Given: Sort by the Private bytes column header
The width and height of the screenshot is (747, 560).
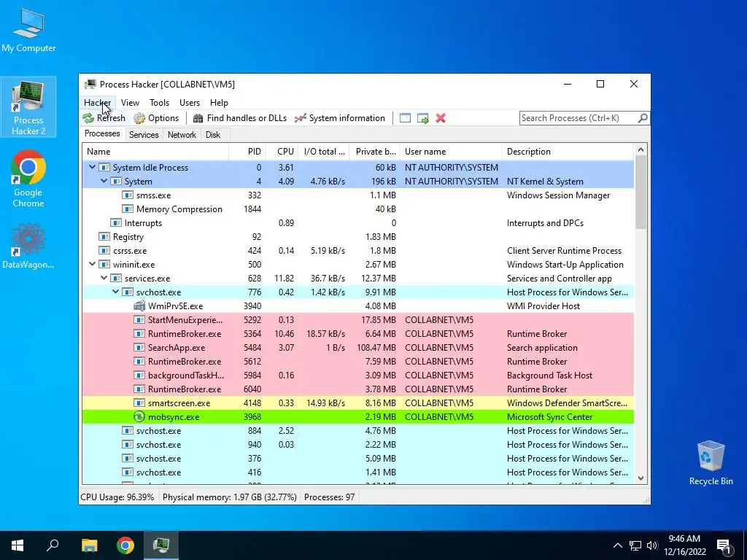Looking at the screenshot, I should click(x=374, y=152).
